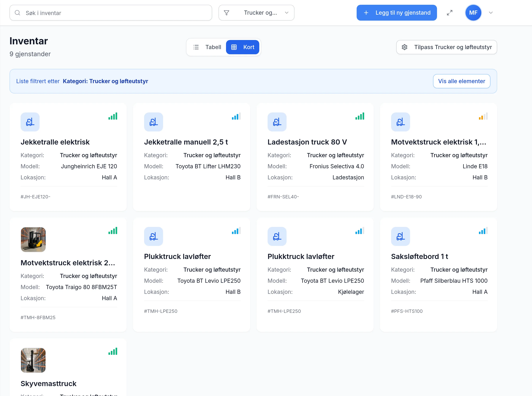Expand the user menu chevron beside MF
Image resolution: width=532 pixels, height=396 pixels.
[491, 13]
